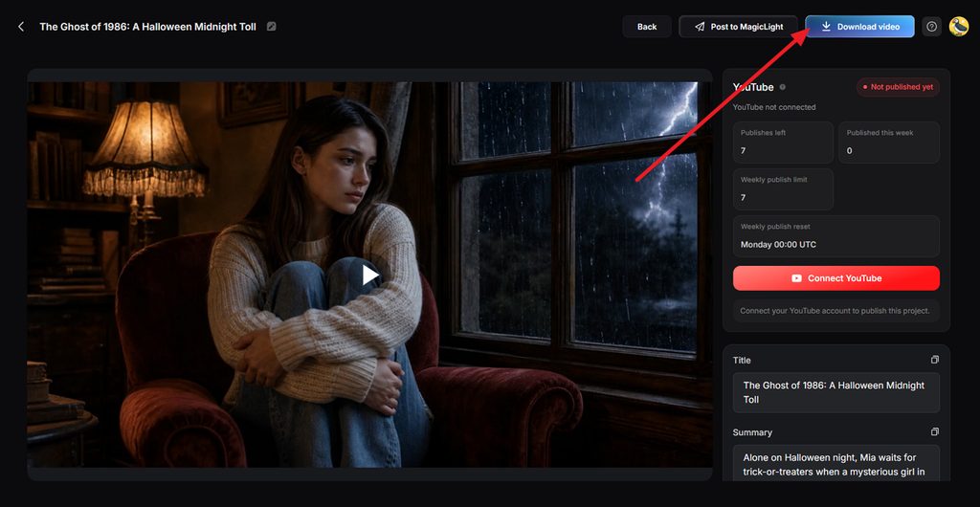Open help via question mark icon
This screenshot has width=980, height=507.
(931, 27)
